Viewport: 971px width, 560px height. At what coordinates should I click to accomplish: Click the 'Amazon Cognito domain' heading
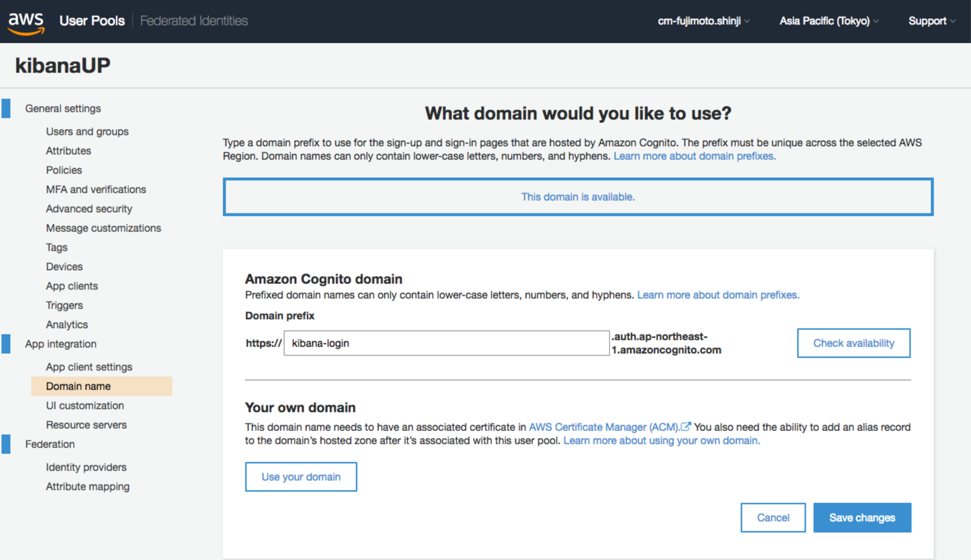tap(324, 279)
